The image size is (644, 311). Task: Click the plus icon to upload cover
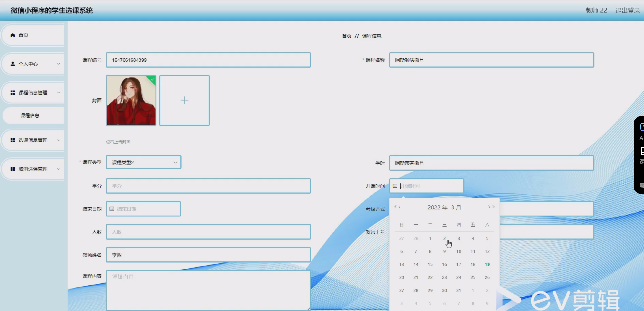pyautogui.click(x=184, y=100)
